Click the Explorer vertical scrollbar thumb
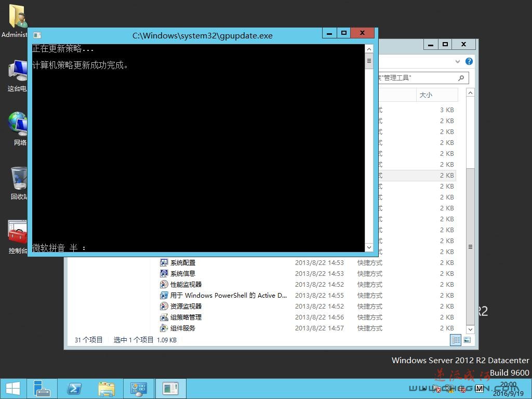Screen dimensions: 532x399 pyautogui.click(x=470, y=247)
